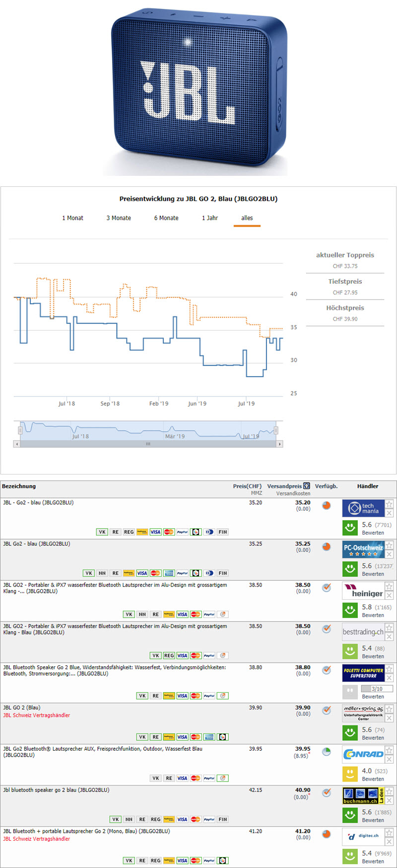The width and height of the screenshot is (397, 868).
Task: Click left arrow of chart navigator scrollbar
Action: [17, 444]
